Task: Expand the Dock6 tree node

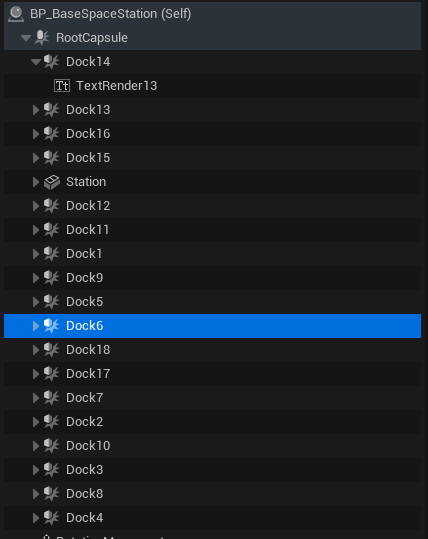Action: click(36, 326)
